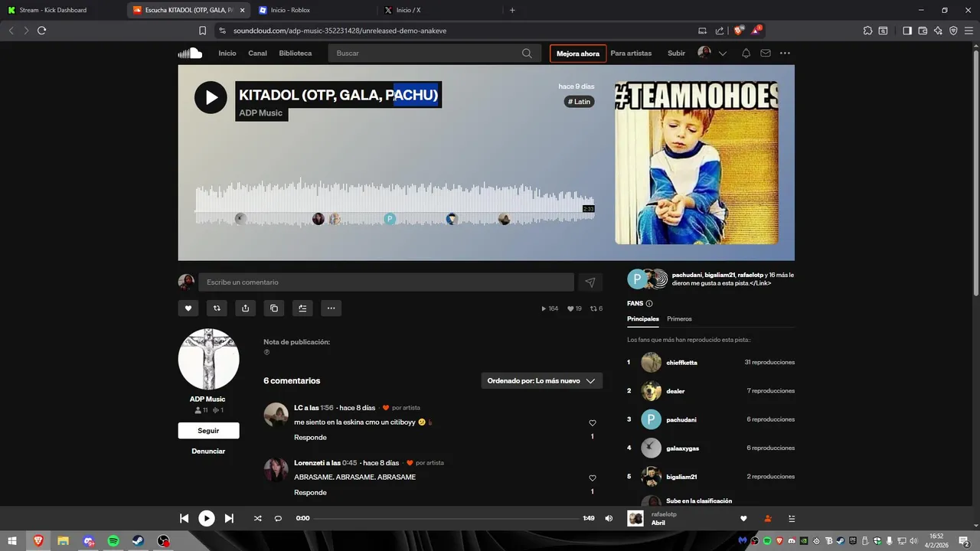Viewport: 980px width, 551px height.
Task: Open the notifications bell icon
Action: tap(746, 54)
